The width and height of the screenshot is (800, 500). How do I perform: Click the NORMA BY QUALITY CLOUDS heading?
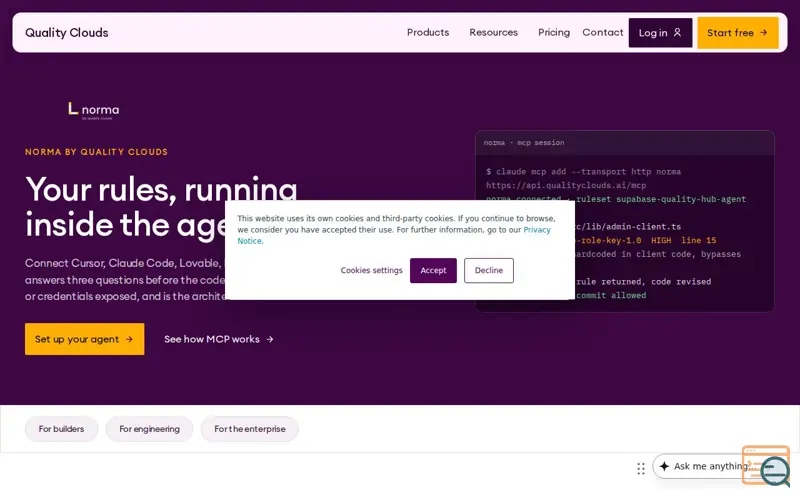coord(96,152)
